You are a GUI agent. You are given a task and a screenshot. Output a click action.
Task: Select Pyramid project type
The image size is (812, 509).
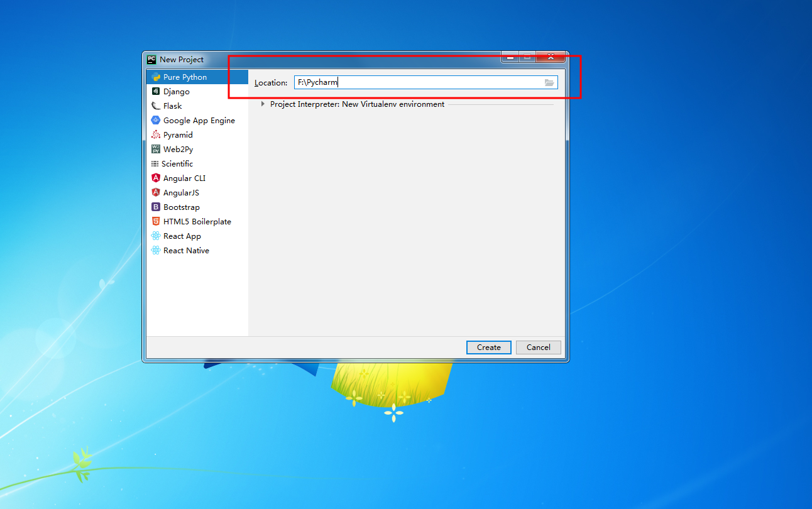[197, 135]
